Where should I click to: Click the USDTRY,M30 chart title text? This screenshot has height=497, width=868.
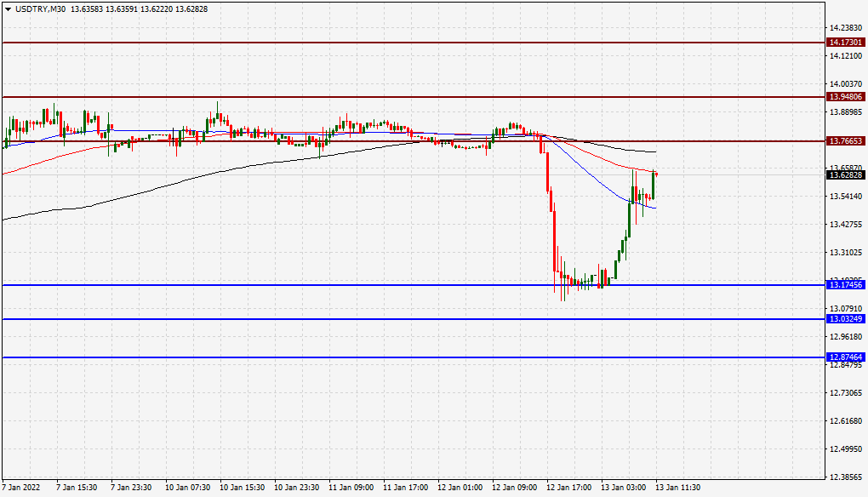pyautogui.click(x=40, y=9)
